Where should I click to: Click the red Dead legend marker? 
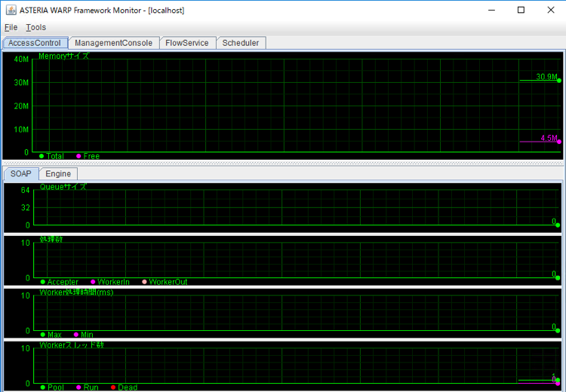click(113, 387)
